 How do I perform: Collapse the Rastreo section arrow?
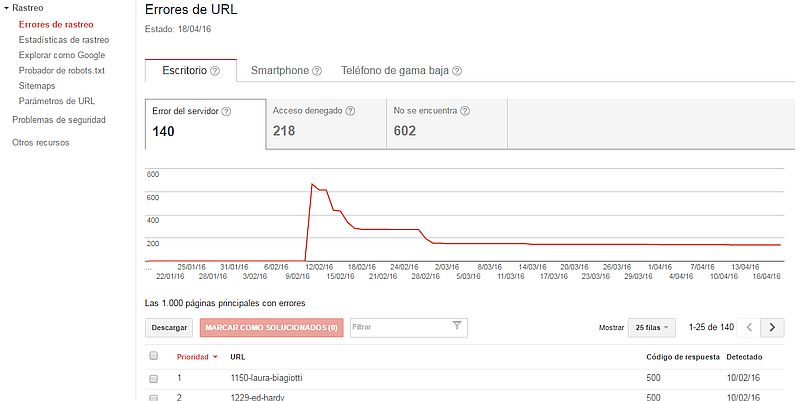pyautogui.click(x=6, y=8)
